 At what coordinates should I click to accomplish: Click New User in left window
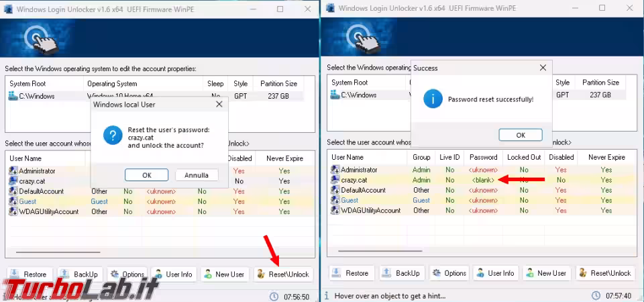click(x=225, y=274)
